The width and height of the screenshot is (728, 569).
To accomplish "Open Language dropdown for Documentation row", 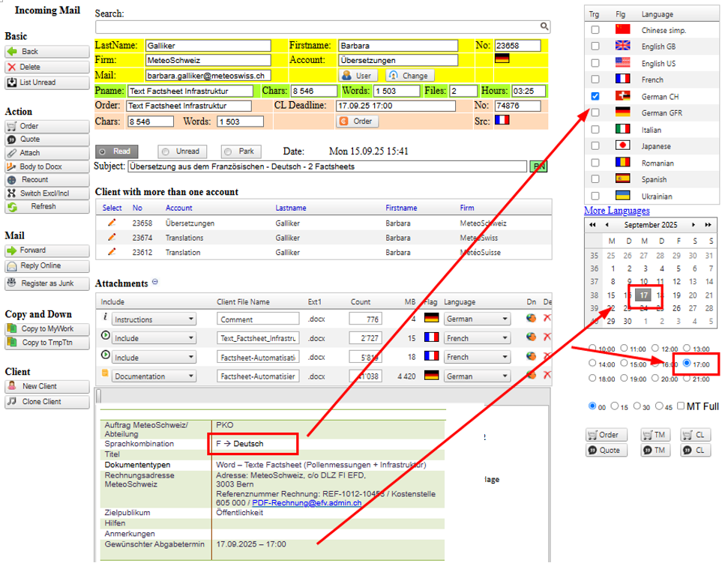I will 477,376.
